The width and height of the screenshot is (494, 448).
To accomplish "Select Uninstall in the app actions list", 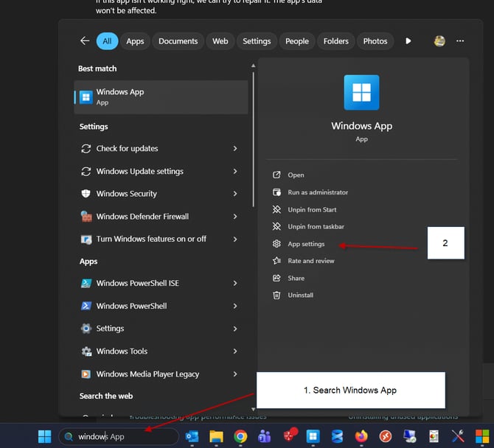I will [300, 295].
